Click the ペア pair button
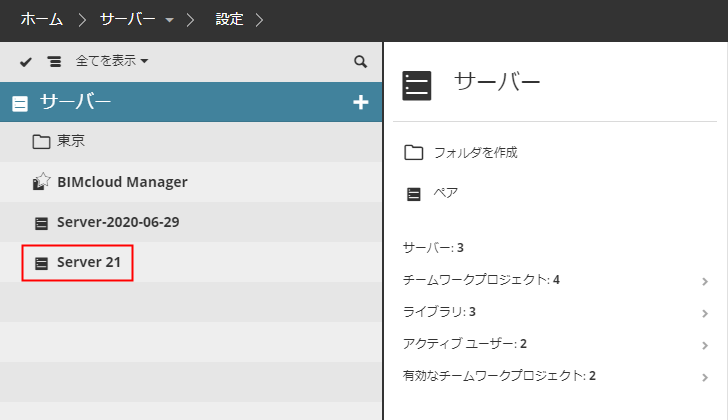Image resolution: width=728 pixels, height=420 pixels. point(445,193)
